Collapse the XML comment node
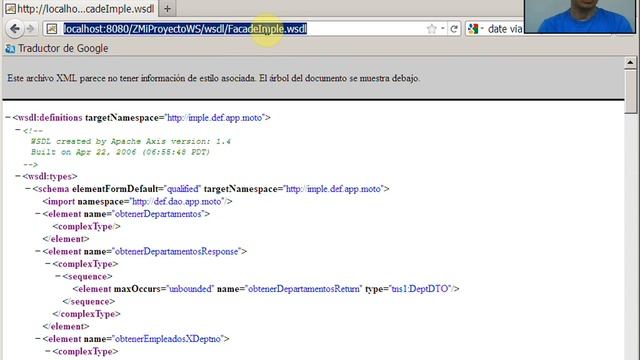The image size is (640, 360). [18, 130]
